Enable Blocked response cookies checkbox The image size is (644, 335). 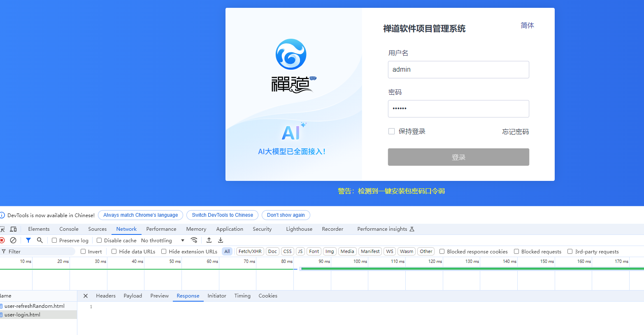[x=442, y=251]
